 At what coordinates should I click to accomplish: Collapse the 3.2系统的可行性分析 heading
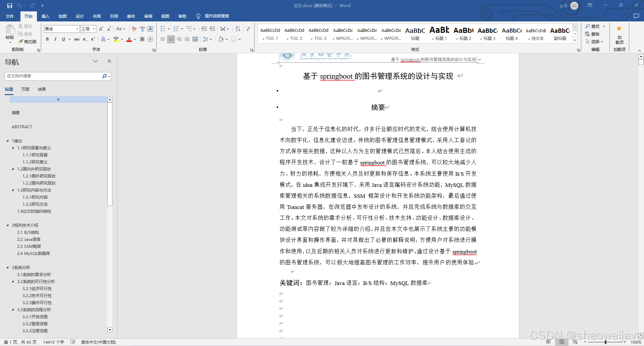click(x=13, y=282)
